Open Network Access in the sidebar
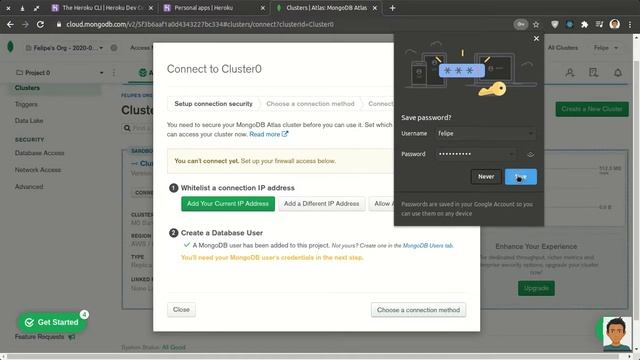The image size is (640, 360). tap(38, 170)
